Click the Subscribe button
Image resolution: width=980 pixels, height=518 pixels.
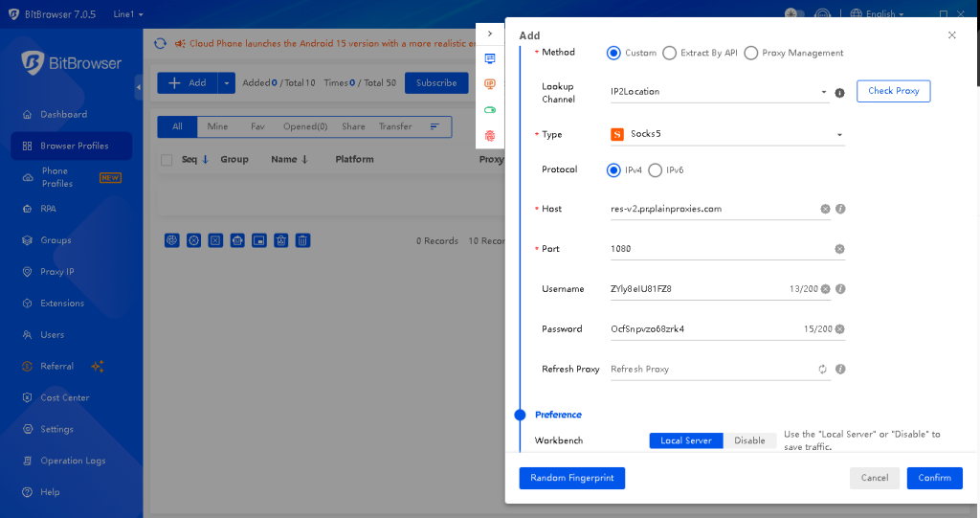436,82
